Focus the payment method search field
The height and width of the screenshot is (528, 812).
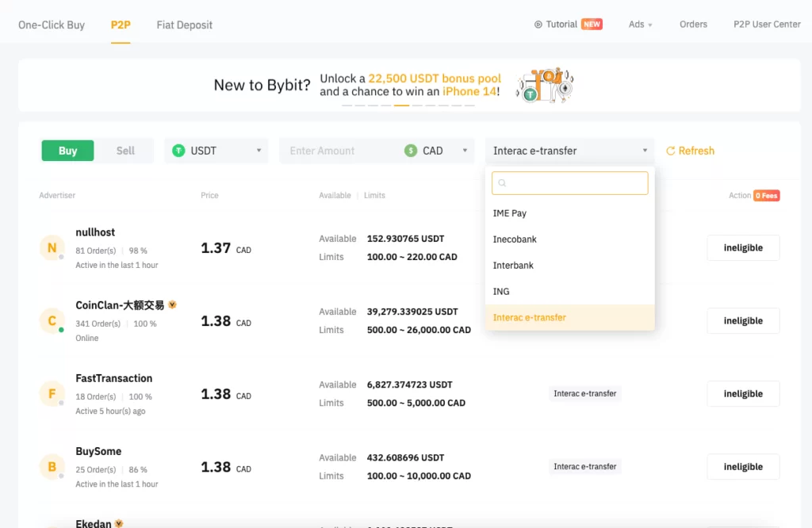pyautogui.click(x=569, y=183)
